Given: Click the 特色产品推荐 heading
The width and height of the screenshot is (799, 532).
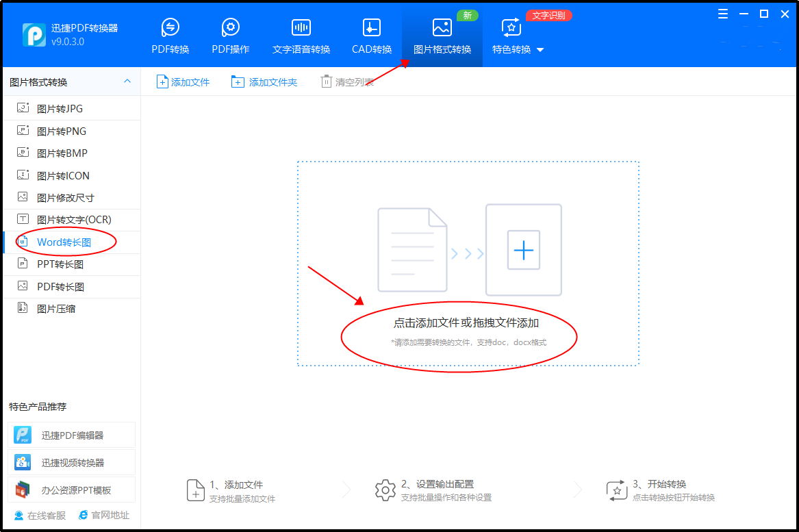Looking at the screenshot, I should 38,407.
